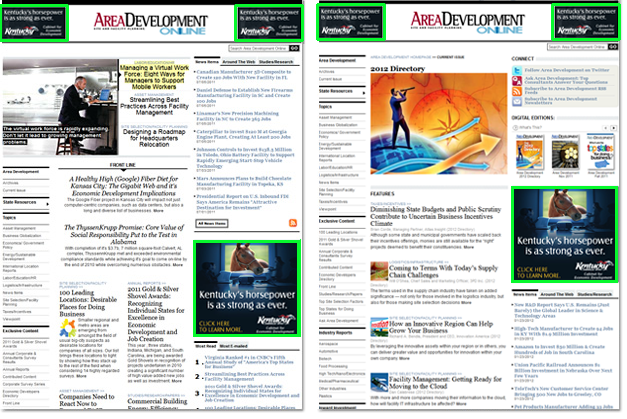
Task: Open Caterpillar Georgia engine plant news link
Action: (x=244, y=134)
